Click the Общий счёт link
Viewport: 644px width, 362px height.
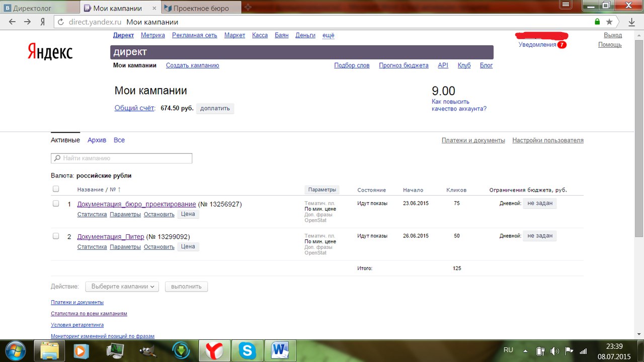(x=134, y=108)
